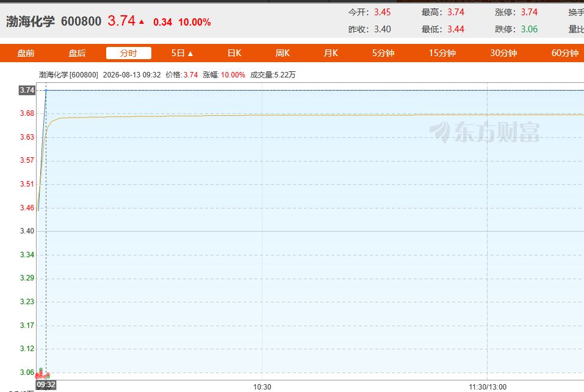Click the 跌停 limit-down price 3.06
Viewport: 584px width, 392px height.
[x=529, y=29]
